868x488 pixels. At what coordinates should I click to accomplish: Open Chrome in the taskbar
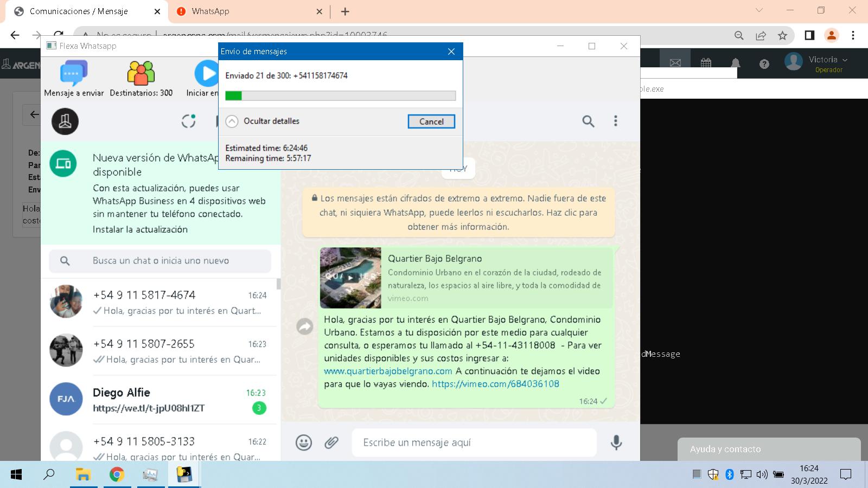pyautogui.click(x=117, y=474)
